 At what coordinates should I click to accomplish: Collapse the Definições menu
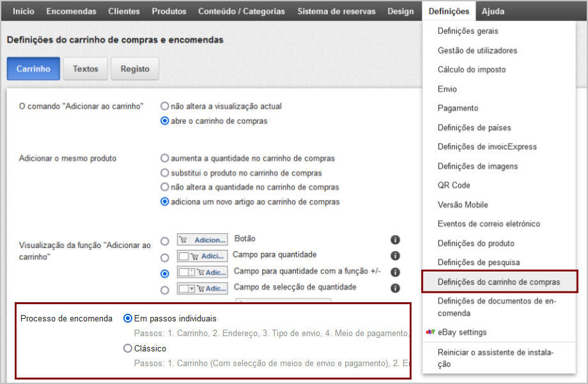tap(449, 12)
